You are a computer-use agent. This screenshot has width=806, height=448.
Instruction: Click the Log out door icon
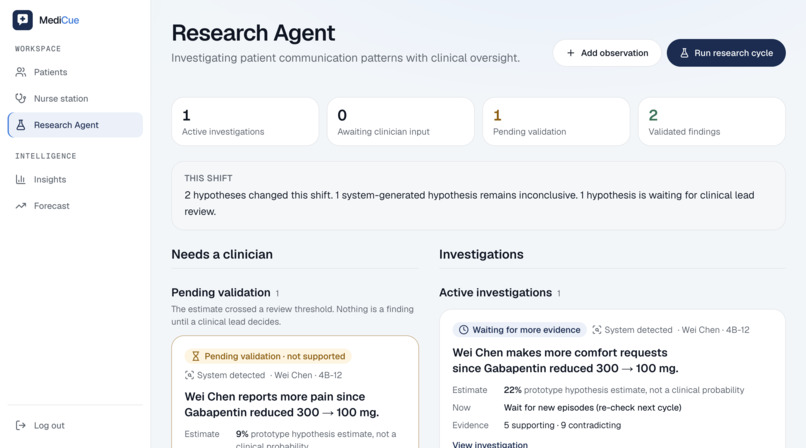(21, 425)
